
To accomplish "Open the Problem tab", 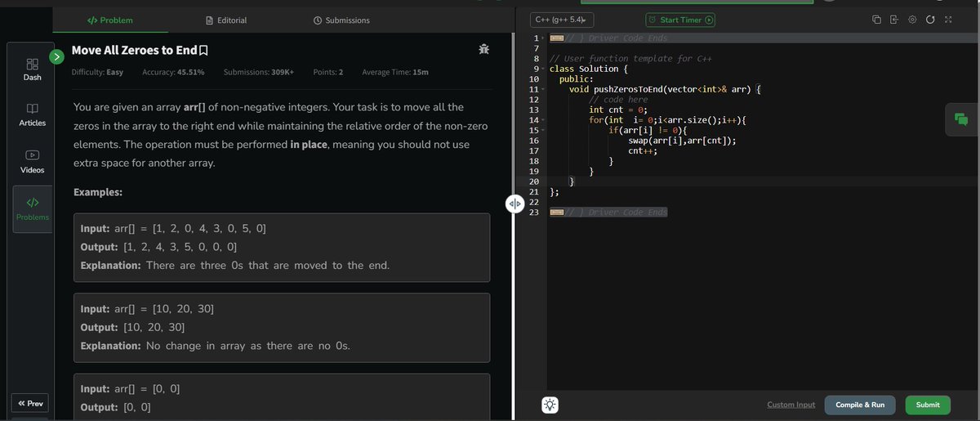I will pos(109,20).
